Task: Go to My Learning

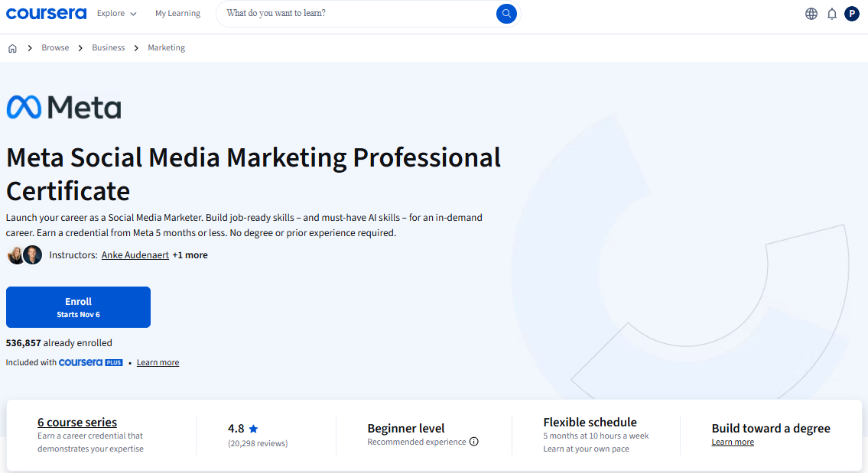Action: [177, 13]
